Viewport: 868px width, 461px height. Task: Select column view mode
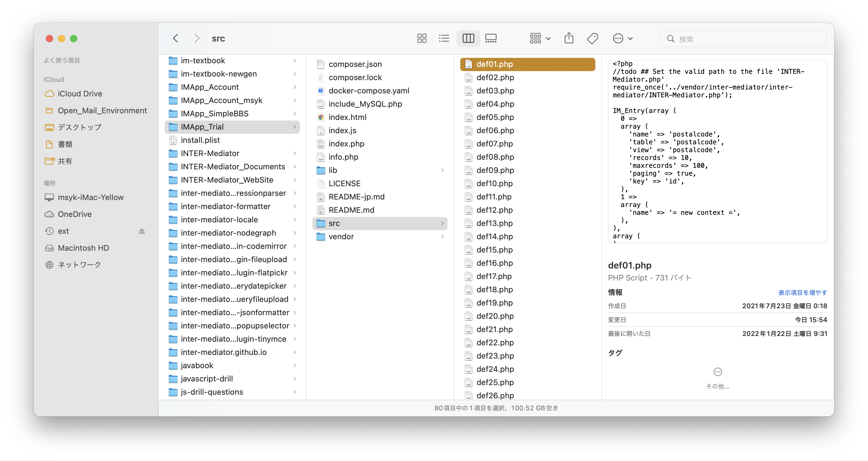468,38
